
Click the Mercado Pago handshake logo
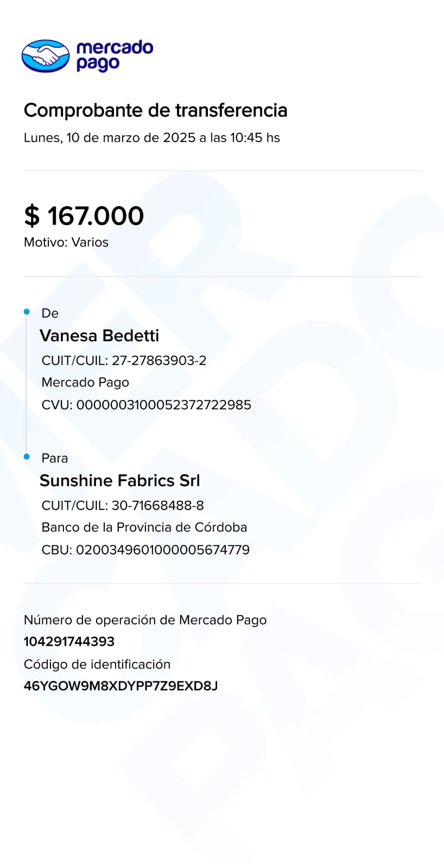46,56
